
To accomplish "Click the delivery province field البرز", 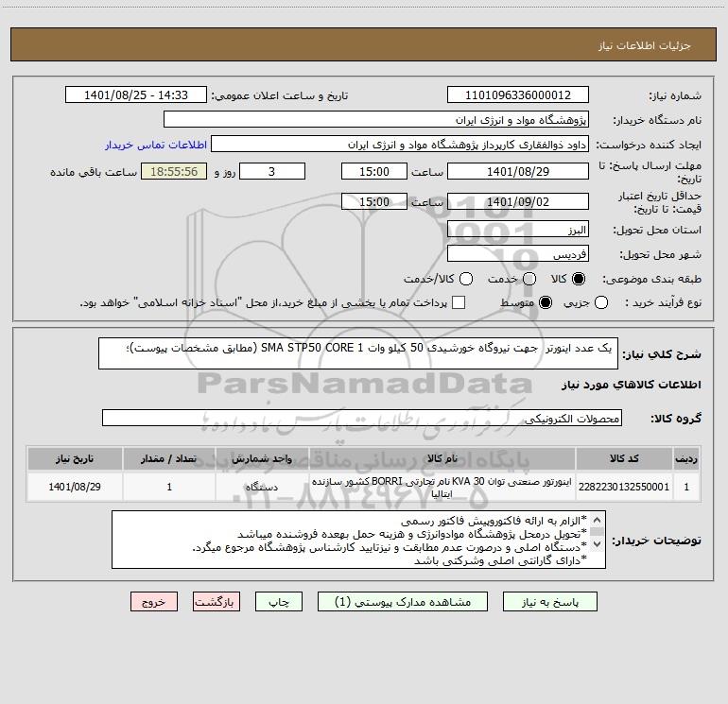I will (x=518, y=230).
